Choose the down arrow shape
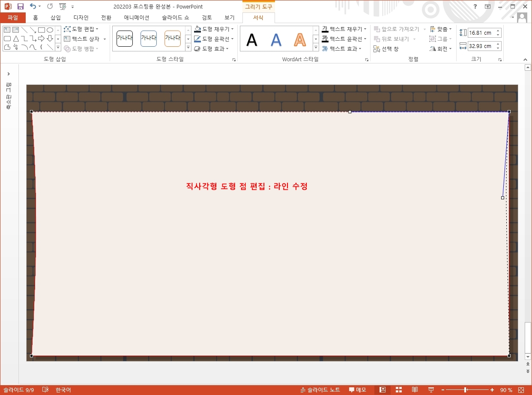 tap(50, 39)
